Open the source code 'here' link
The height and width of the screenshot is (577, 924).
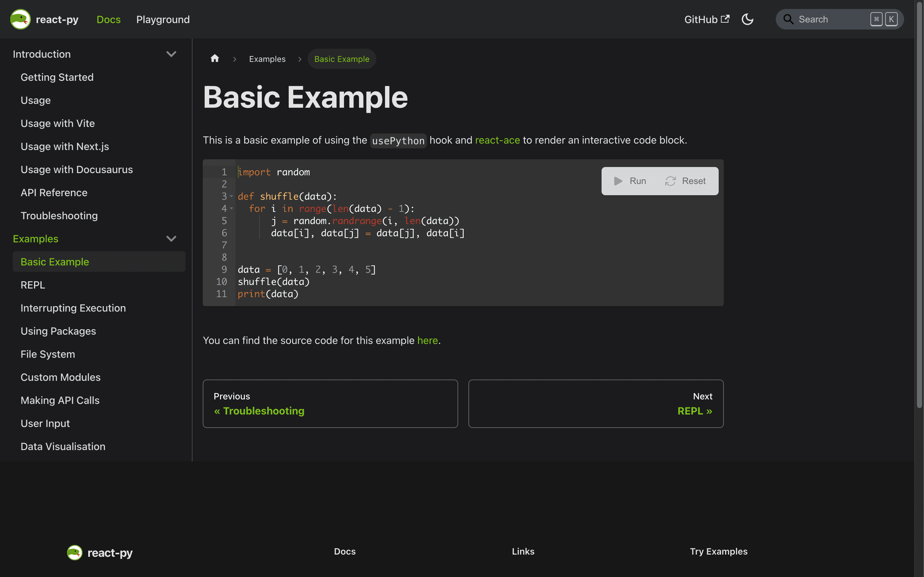coord(427,340)
